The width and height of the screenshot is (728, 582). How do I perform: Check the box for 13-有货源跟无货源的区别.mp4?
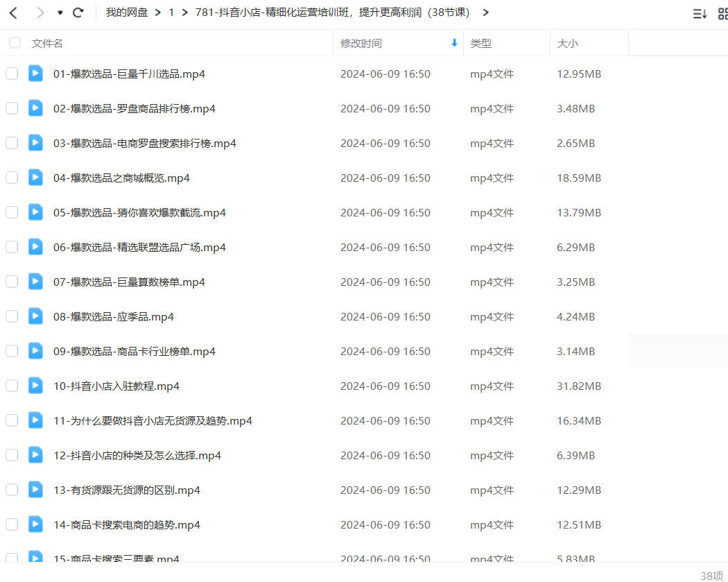click(x=12, y=490)
